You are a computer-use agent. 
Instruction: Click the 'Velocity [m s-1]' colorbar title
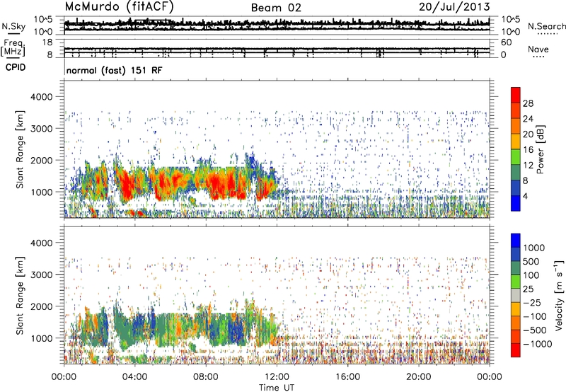coord(559,295)
